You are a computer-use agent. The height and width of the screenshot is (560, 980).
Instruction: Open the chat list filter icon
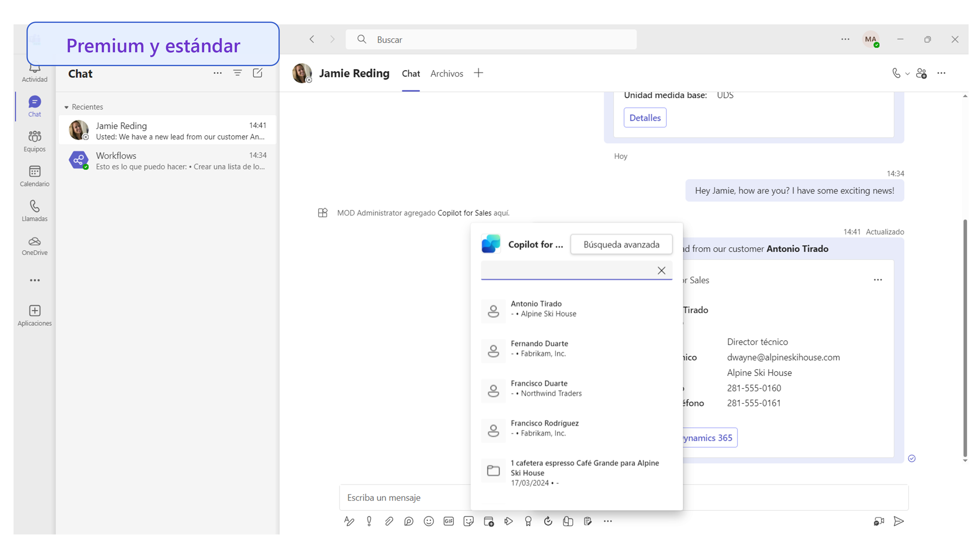coord(237,73)
